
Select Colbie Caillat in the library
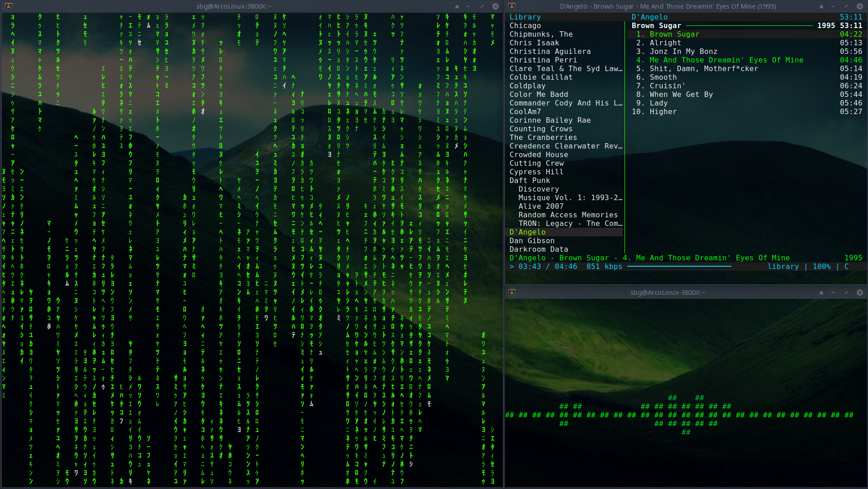[541, 77]
